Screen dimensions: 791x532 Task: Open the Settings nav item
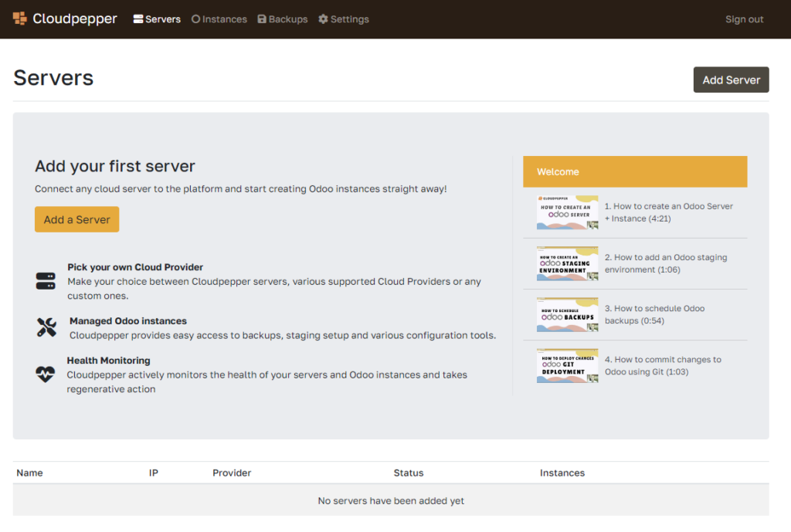(344, 19)
